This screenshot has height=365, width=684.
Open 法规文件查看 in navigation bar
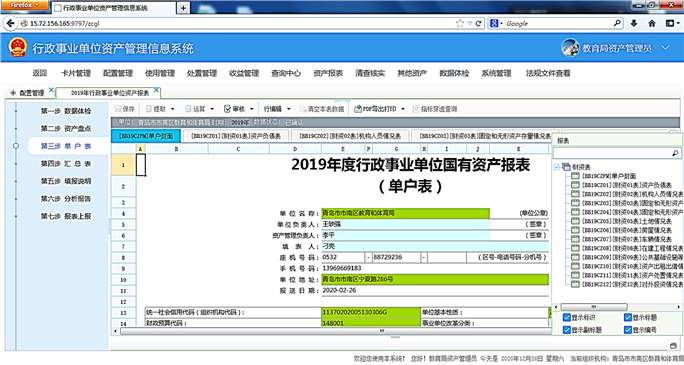pos(548,73)
